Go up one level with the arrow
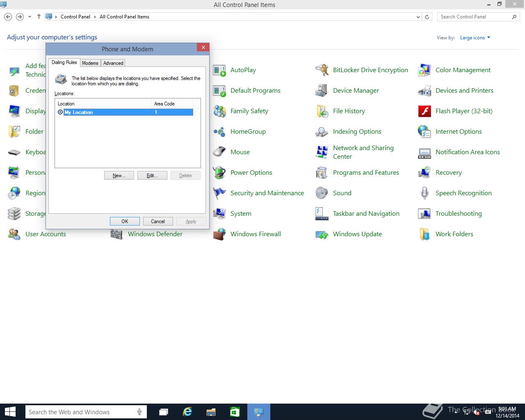The image size is (525, 420). coord(39,17)
